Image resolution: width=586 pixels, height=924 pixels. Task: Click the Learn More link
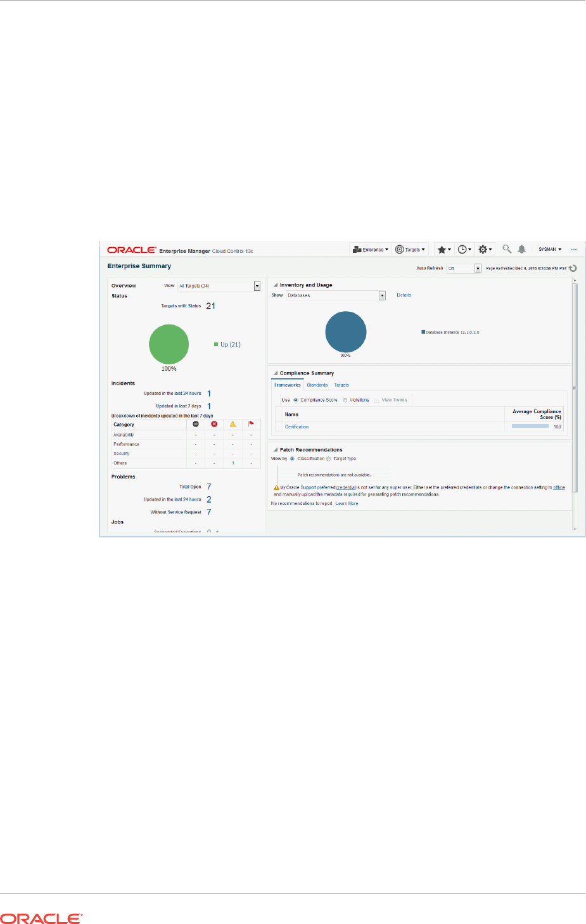pyautogui.click(x=347, y=504)
